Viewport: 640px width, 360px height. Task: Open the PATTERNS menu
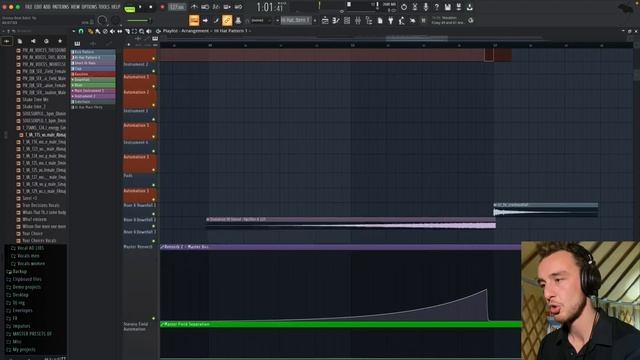(x=60, y=7)
